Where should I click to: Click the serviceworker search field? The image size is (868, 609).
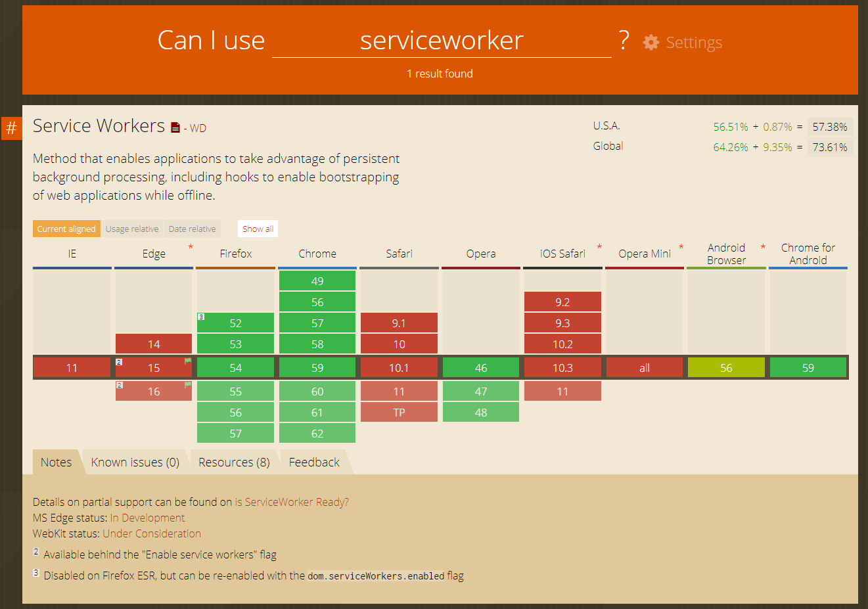tap(442, 41)
